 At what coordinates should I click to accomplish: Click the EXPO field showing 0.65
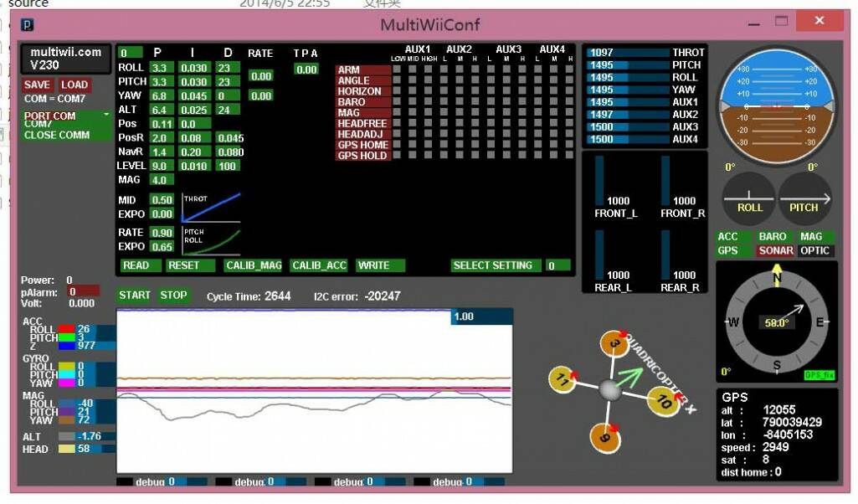coord(162,247)
